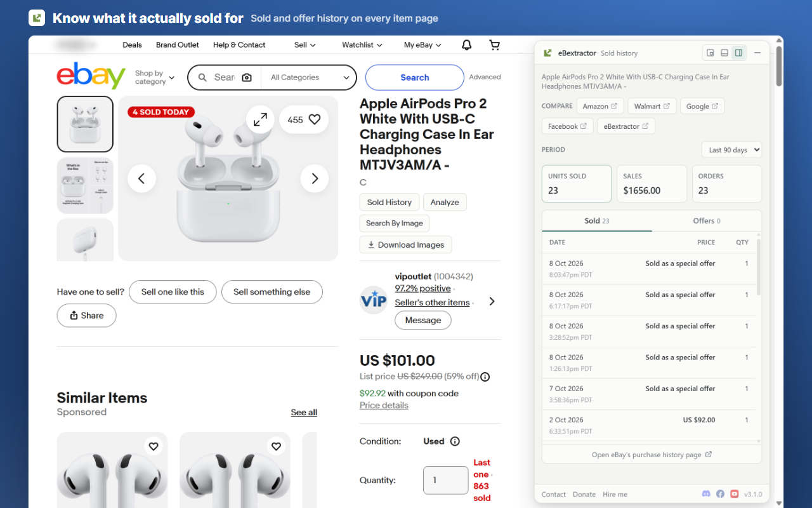Open 97.2% positive feedback link

click(423, 288)
